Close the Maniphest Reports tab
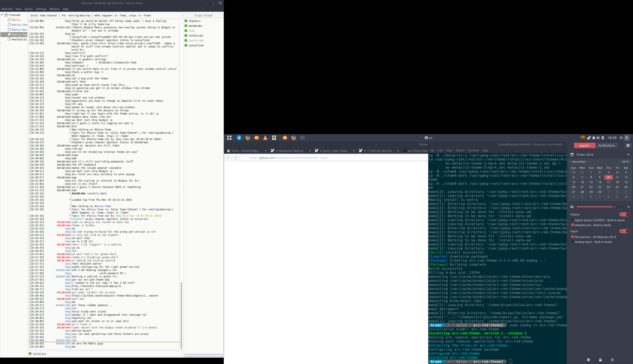 pos(310,151)
